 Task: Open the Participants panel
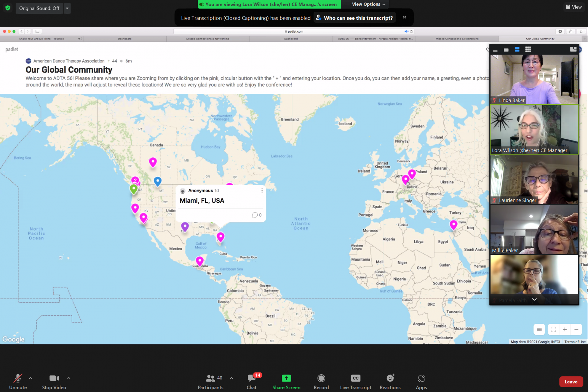pos(210,382)
